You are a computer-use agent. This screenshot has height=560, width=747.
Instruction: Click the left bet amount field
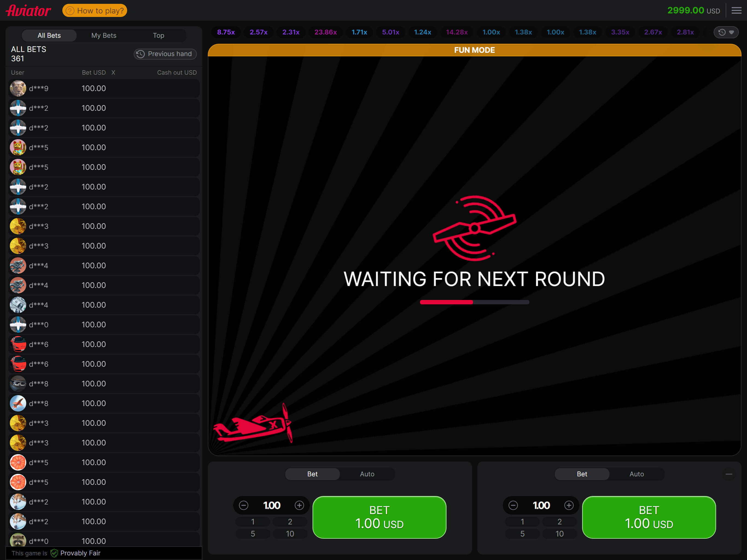coord(272,505)
